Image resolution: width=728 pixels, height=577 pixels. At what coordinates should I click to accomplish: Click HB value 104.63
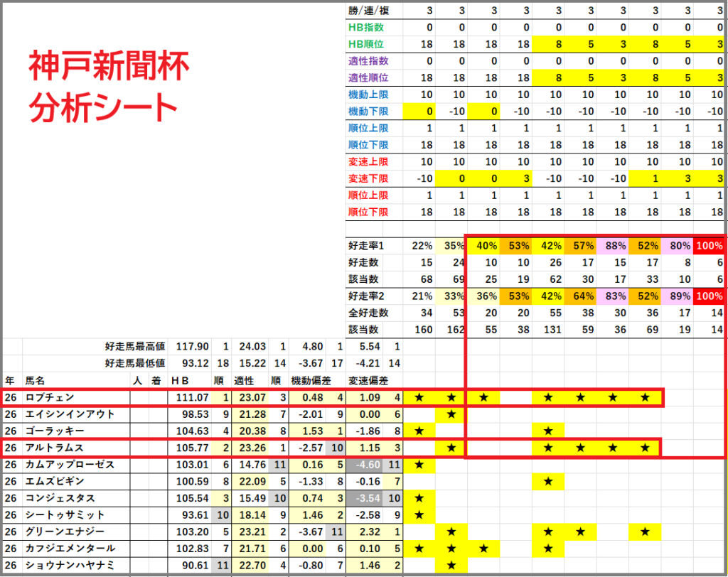192,431
